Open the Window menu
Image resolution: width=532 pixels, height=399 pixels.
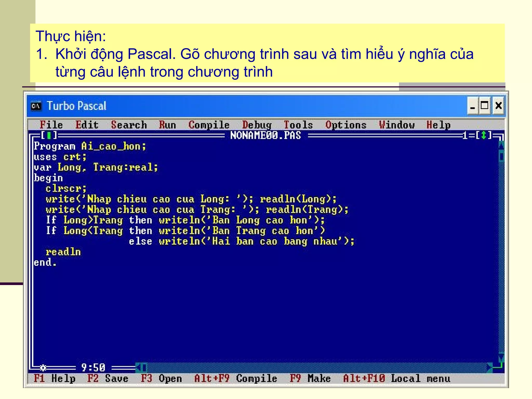(x=397, y=125)
